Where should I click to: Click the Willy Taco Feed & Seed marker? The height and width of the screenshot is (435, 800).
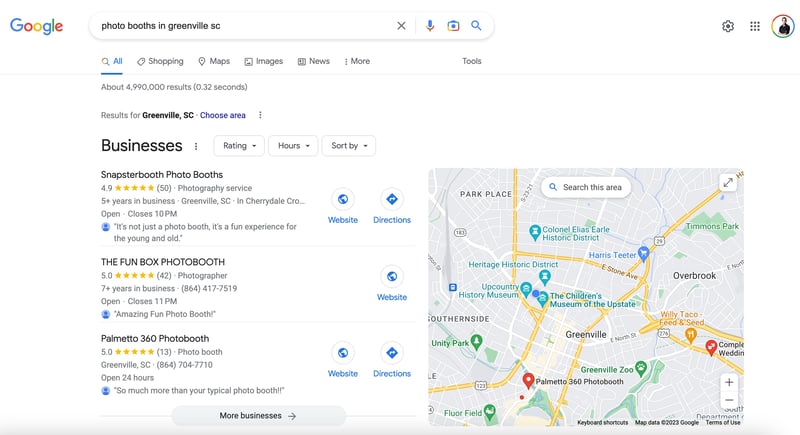click(x=690, y=335)
